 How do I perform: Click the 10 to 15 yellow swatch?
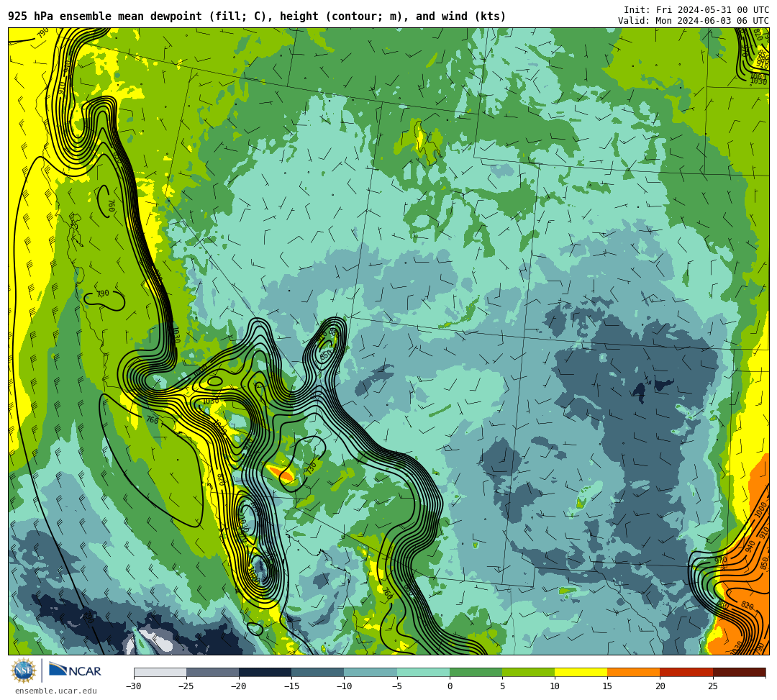(x=581, y=672)
